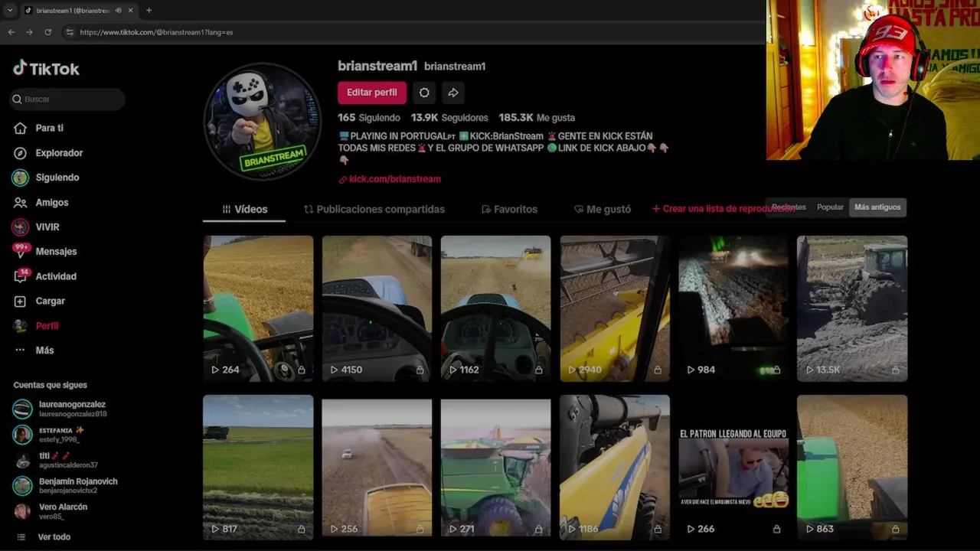Click the Perfil avatar icon
This screenshot has width=980, height=551.
click(x=21, y=325)
